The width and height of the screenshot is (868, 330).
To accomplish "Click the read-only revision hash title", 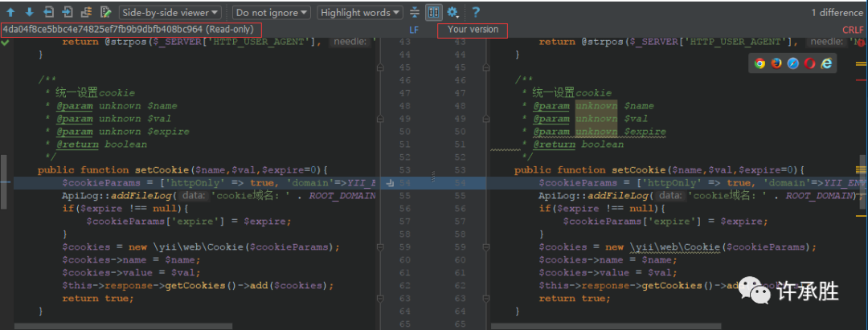I will pyautogui.click(x=129, y=29).
